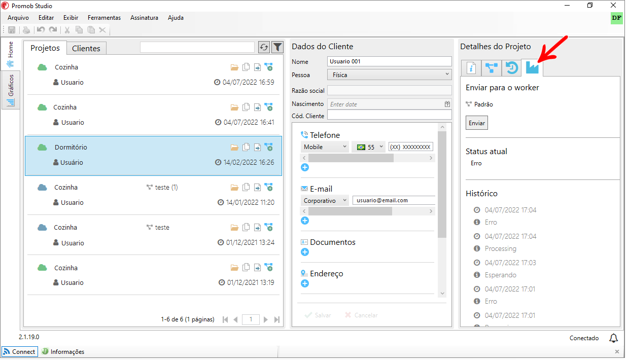This screenshot has width=628, height=364.
Task: Duplicate the Dormitório project
Action: click(x=246, y=147)
